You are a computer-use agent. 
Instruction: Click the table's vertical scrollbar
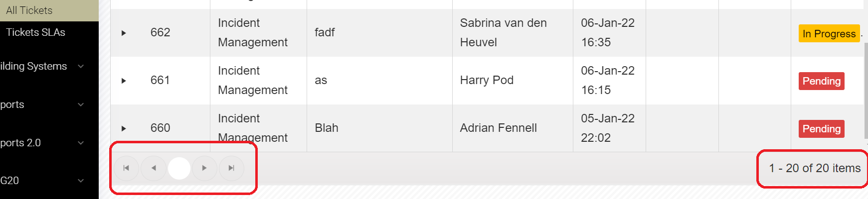[866, 90]
